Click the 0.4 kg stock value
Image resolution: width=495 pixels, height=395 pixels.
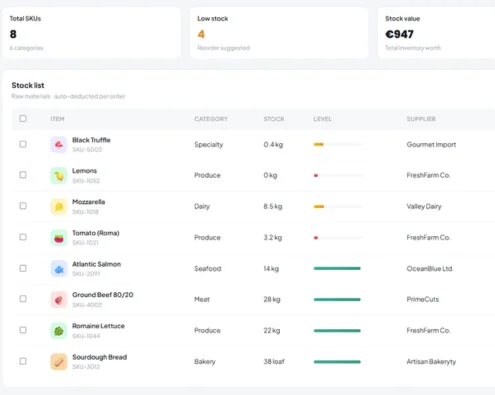point(273,144)
